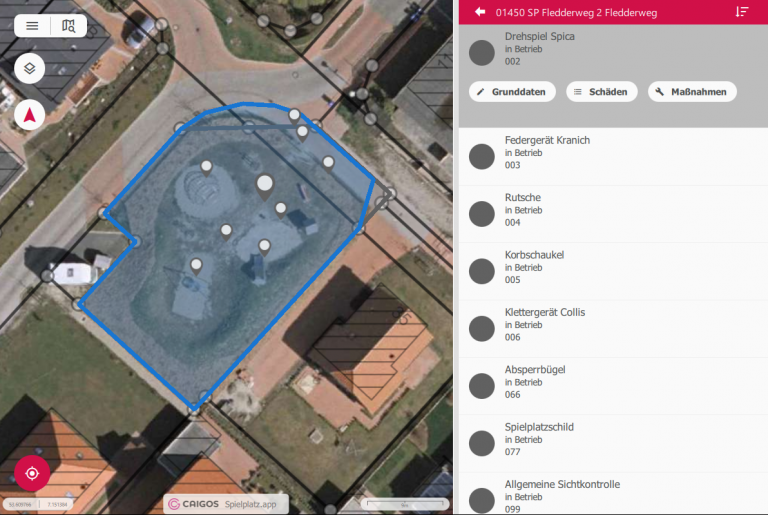Click the CAIGOS Spielplatz.app logo
Image resolution: width=768 pixels, height=515 pixels.
226,504
